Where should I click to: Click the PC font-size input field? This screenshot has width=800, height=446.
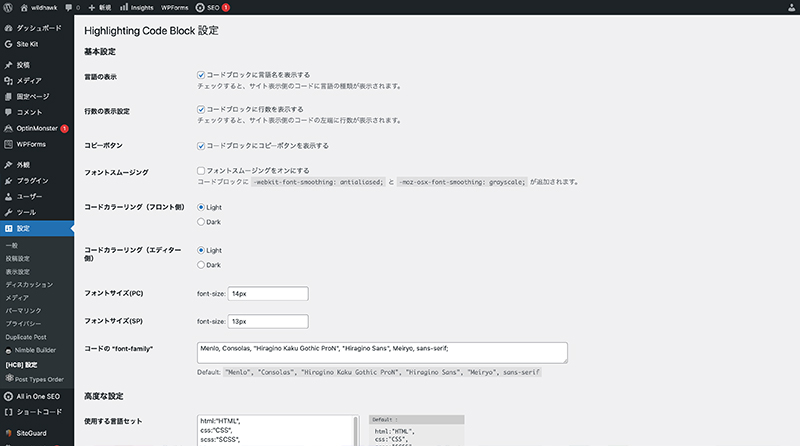coord(268,293)
